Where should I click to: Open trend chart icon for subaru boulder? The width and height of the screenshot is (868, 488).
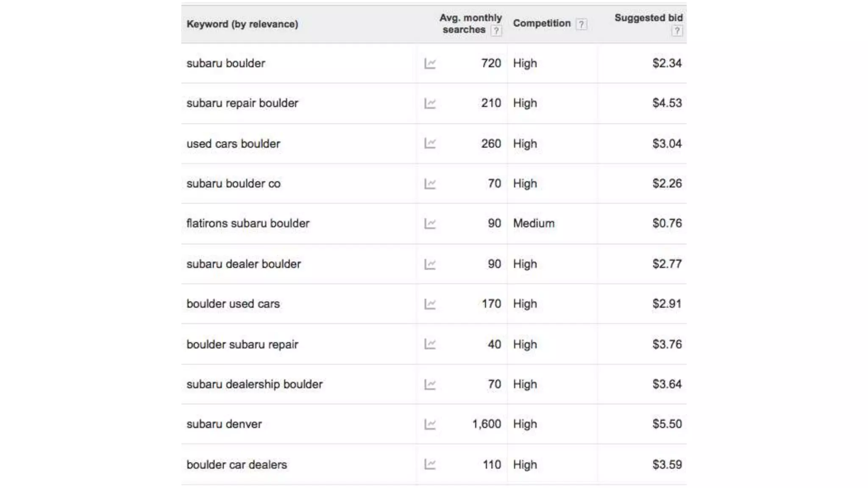(x=430, y=64)
